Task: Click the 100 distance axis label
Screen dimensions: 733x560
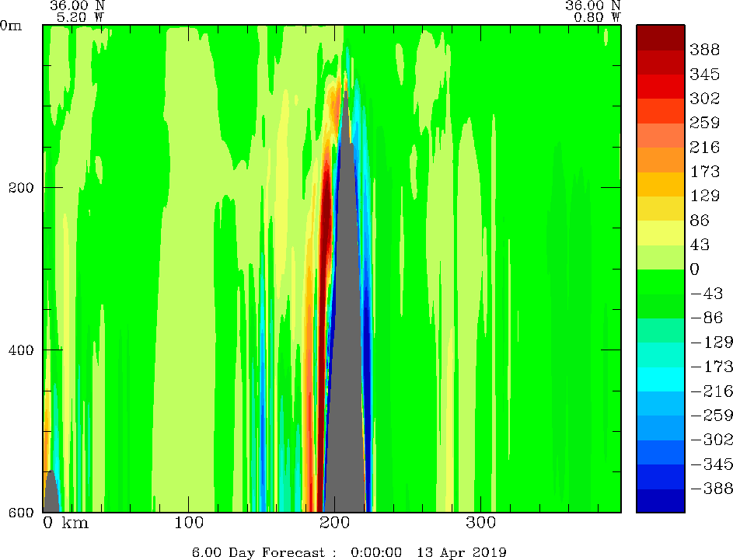Action: 189,522
